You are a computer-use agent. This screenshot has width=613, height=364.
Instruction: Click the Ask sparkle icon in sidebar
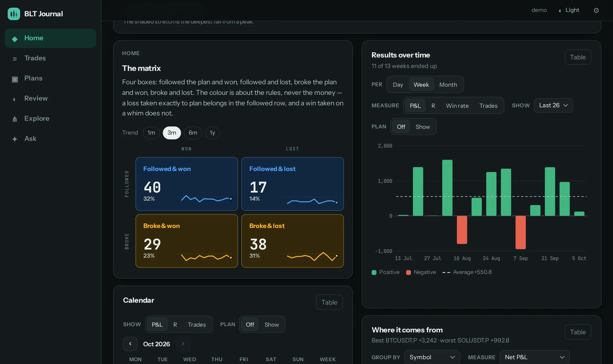point(15,139)
